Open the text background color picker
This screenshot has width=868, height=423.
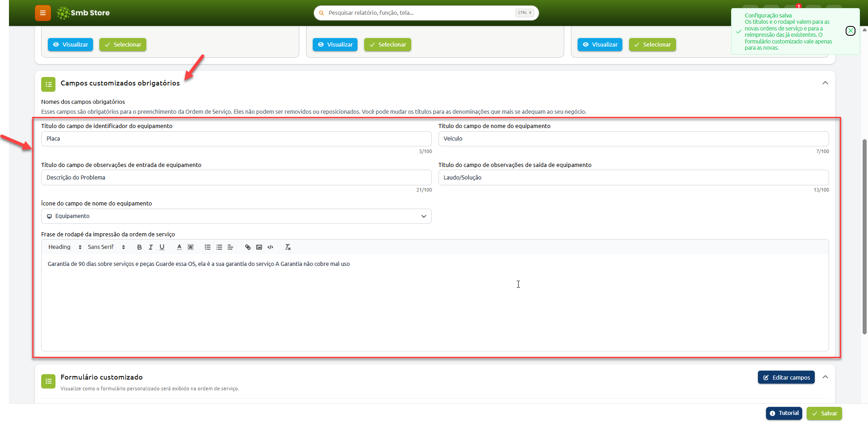[191, 247]
